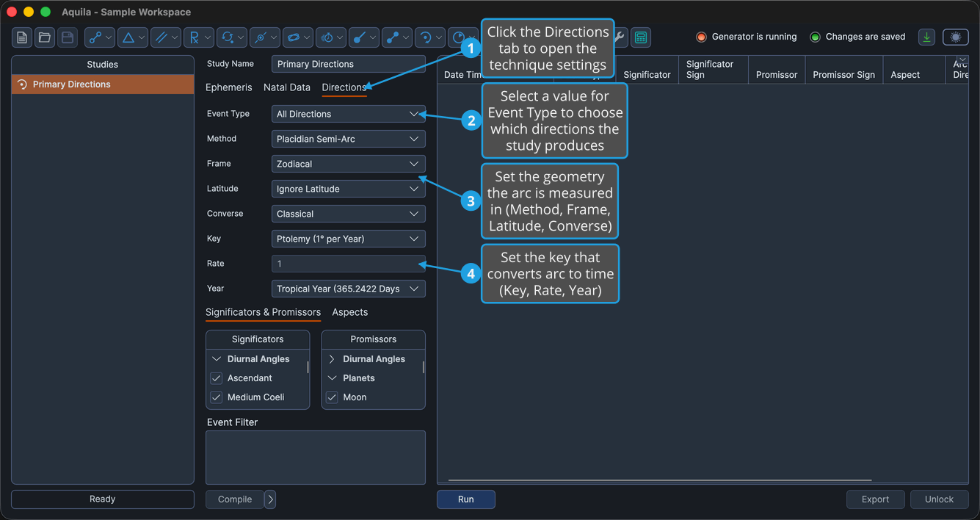This screenshot has height=520, width=980.
Task: Open the Method dropdown (Placidian Semi-Arc)
Action: (348, 139)
